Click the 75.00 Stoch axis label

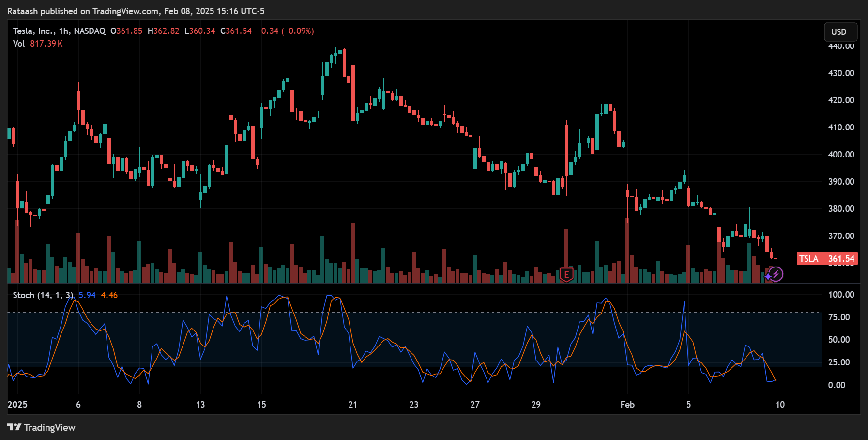coord(839,317)
